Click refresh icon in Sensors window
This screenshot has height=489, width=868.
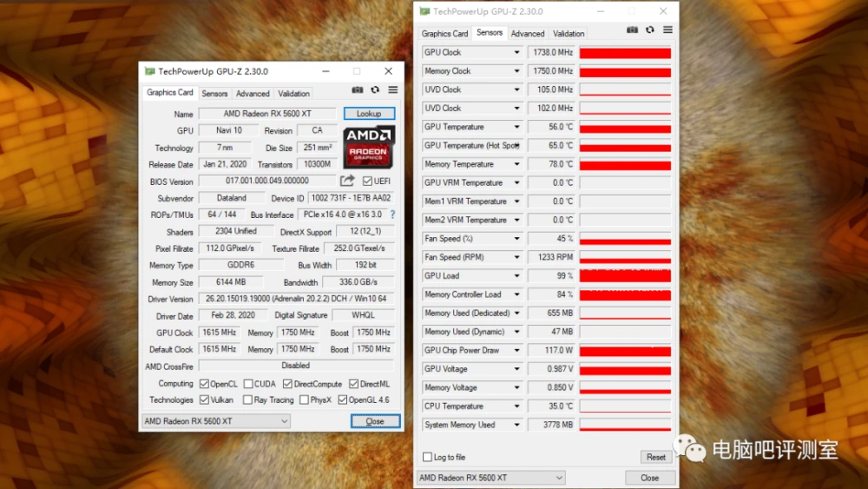[650, 30]
